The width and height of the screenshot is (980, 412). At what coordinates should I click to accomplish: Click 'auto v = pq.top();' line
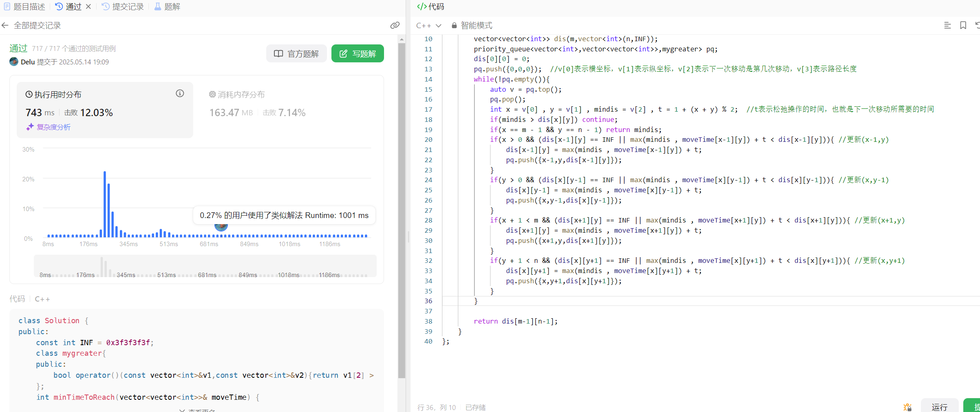525,89
